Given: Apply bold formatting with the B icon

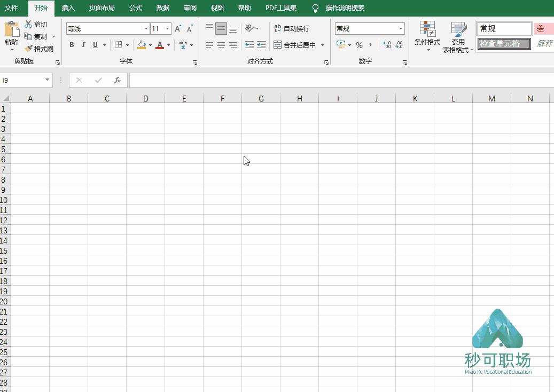Looking at the screenshot, I should point(71,45).
